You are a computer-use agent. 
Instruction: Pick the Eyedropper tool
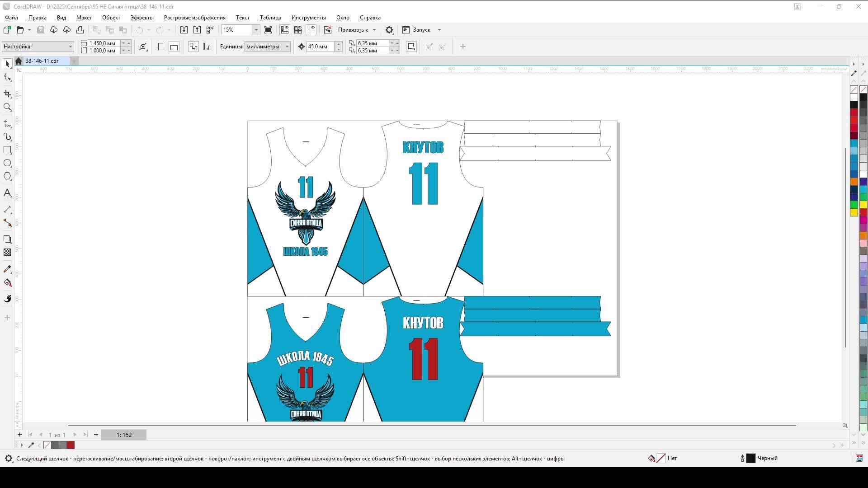pyautogui.click(x=7, y=269)
